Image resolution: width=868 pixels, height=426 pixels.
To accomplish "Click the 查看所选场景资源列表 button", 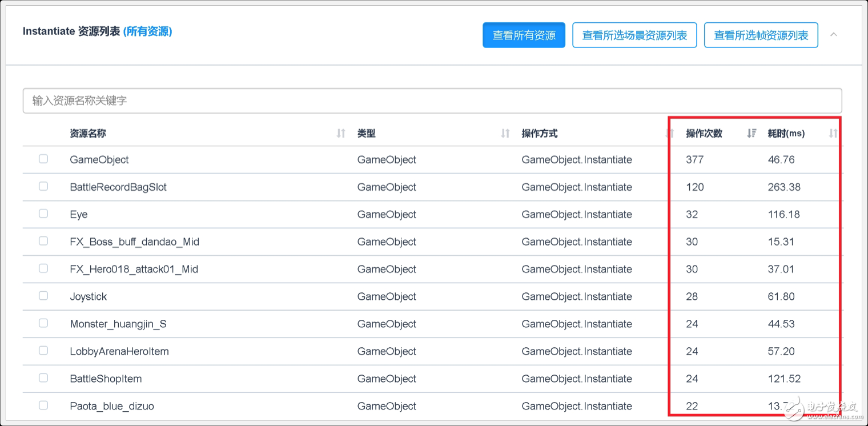I will 634,35.
